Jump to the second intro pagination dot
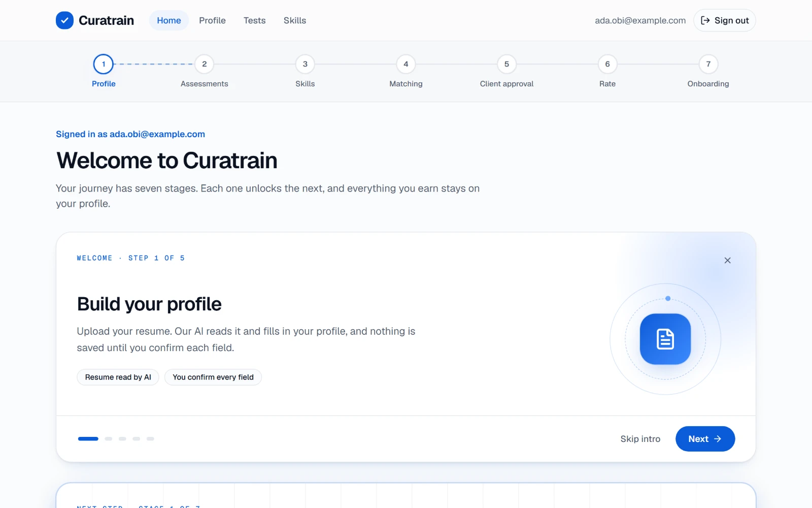The width and height of the screenshot is (812, 508). (x=108, y=439)
